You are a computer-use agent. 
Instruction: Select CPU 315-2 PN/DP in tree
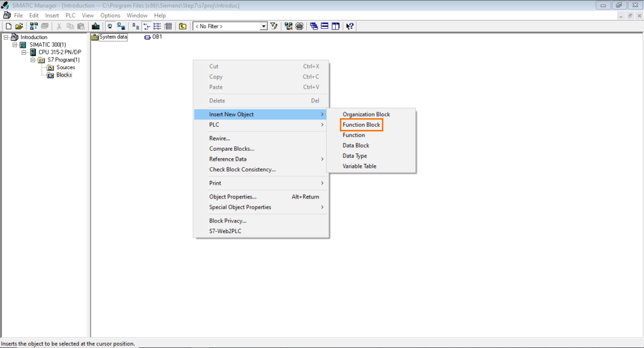(60, 52)
